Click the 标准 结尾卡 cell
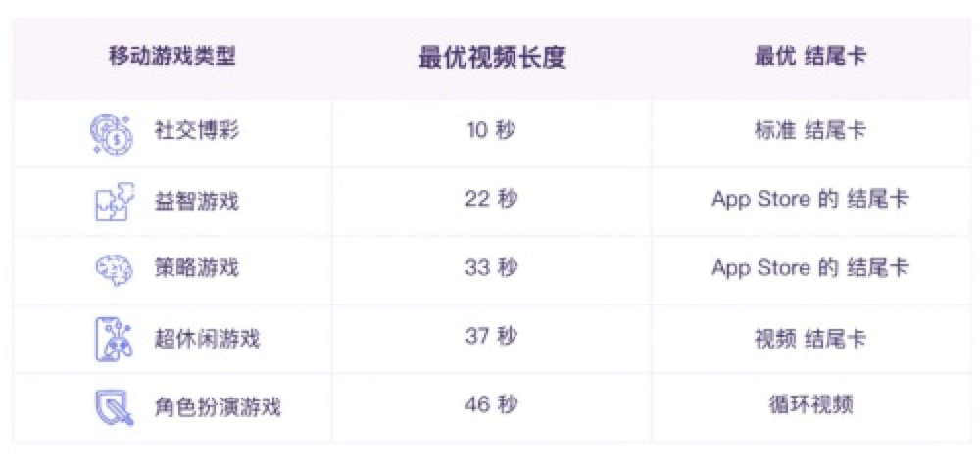This screenshot has width=980, height=468. (810, 132)
